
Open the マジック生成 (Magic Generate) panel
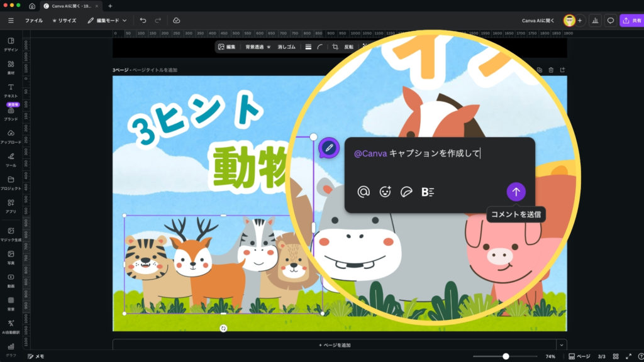pyautogui.click(x=11, y=233)
